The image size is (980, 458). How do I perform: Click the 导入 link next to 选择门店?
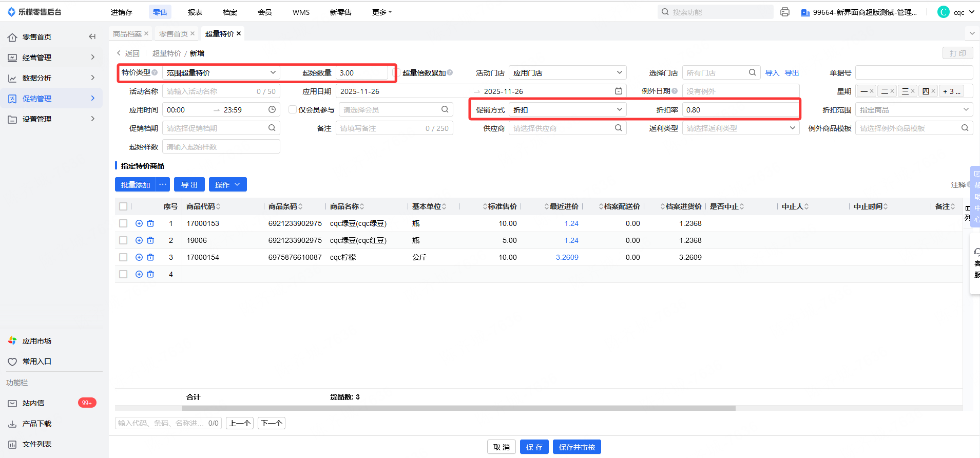pos(772,73)
